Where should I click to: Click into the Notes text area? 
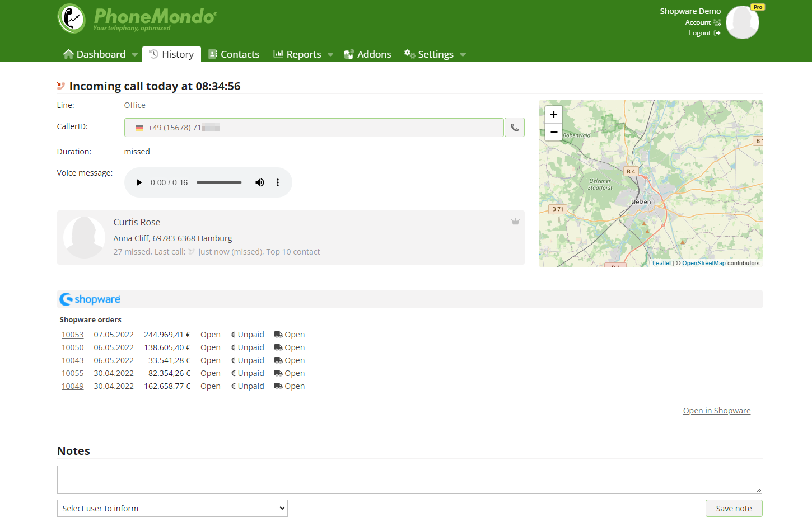[x=409, y=480]
